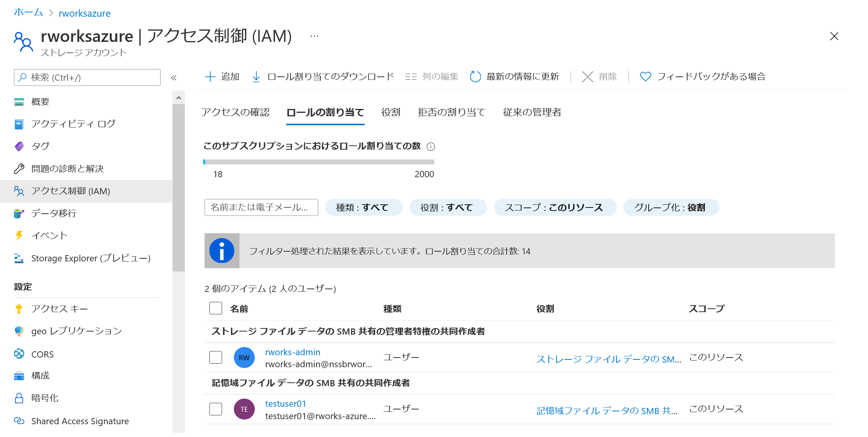Sort by the スコープ column header

[x=707, y=309]
